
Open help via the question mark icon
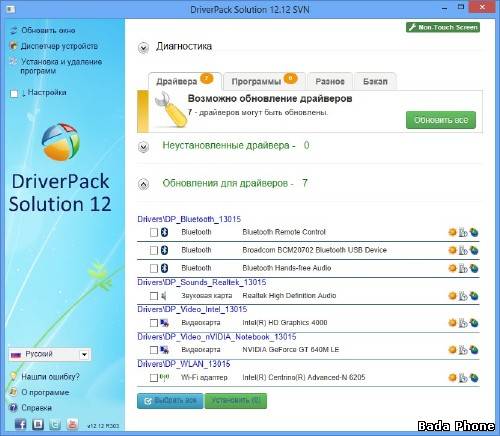coord(13,408)
